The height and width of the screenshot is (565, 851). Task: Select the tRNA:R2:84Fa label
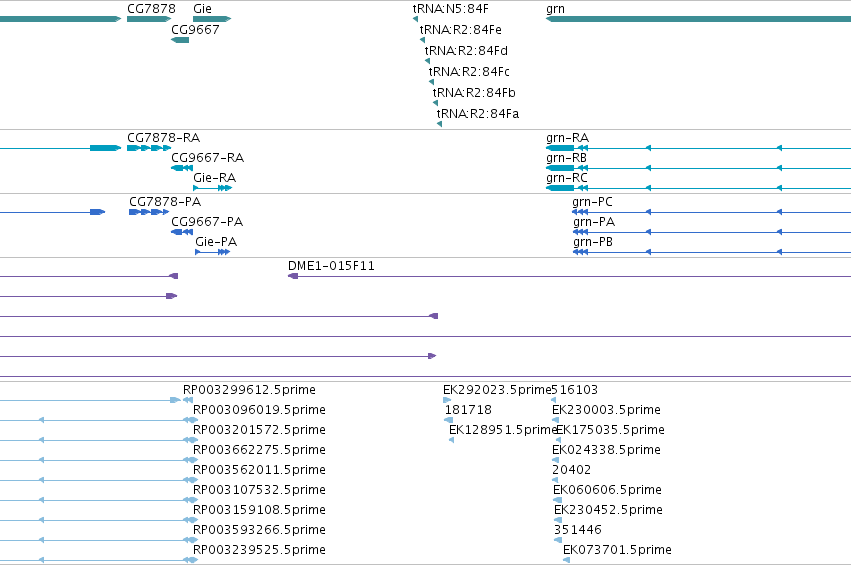[478, 114]
